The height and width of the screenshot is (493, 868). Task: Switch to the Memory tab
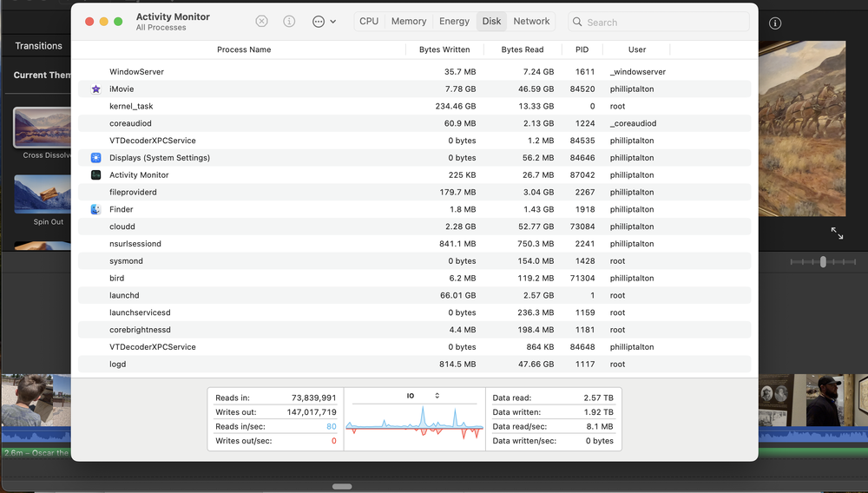pos(409,21)
